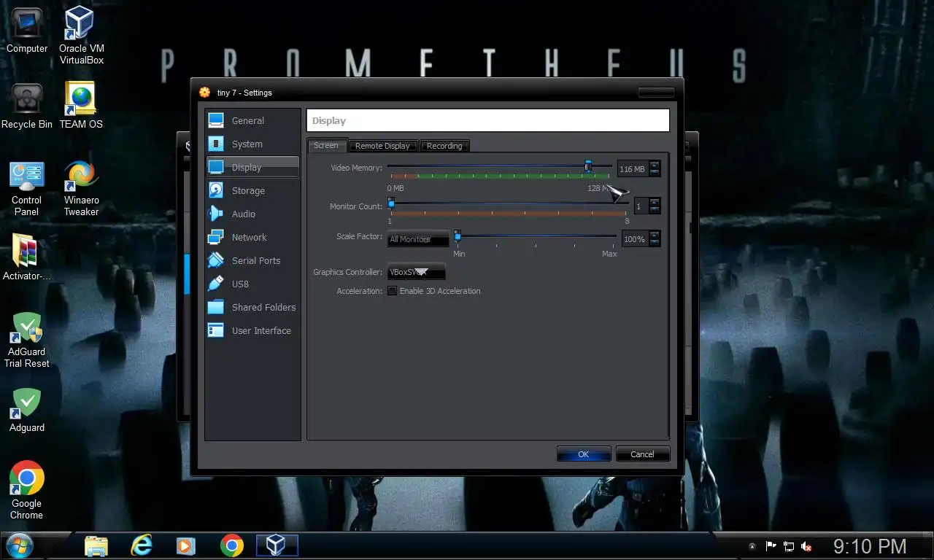Open Action Center flag icon
934x560 pixels.
771,546
